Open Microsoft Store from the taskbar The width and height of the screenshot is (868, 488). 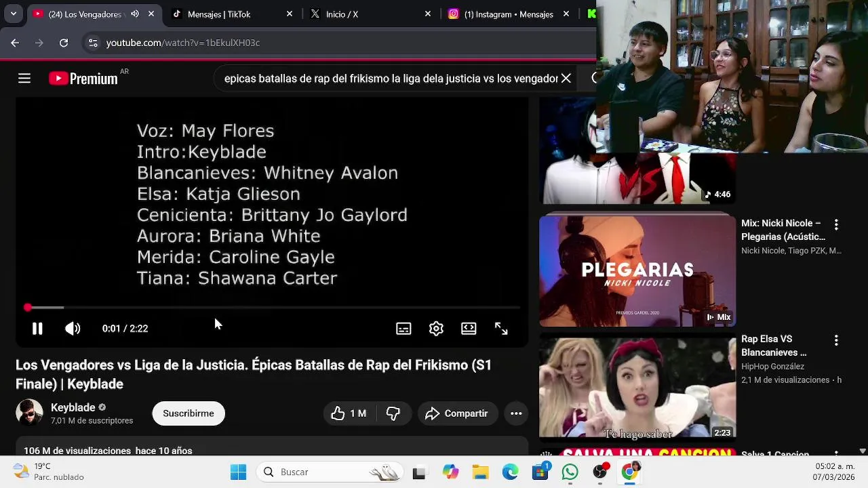coord(540,472)
